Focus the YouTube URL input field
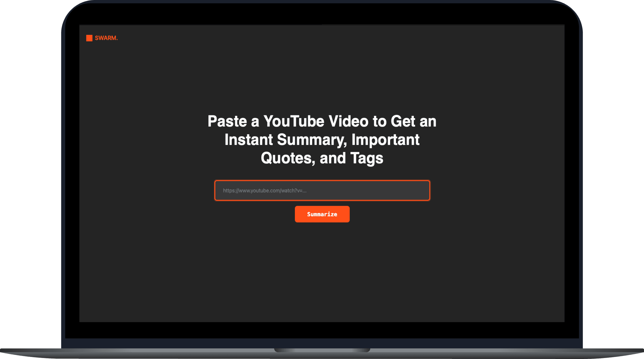Viewport: 644px width, 359px height. tap(322, 190)
